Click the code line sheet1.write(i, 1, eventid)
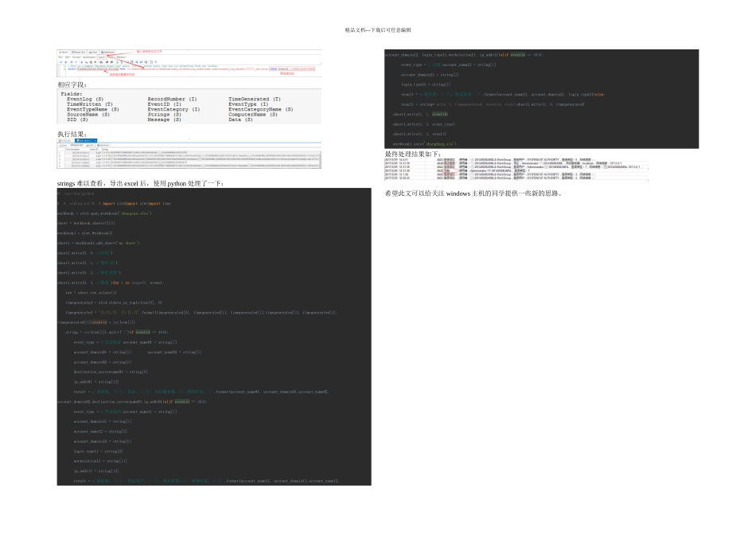This screenshot has height=535, width=756. tap(420, 115)
